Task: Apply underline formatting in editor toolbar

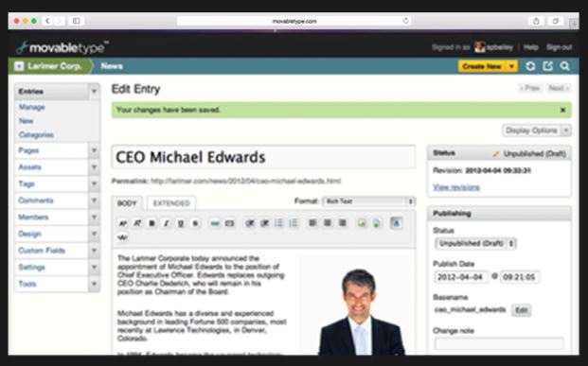Action: (x=181, y=223)
